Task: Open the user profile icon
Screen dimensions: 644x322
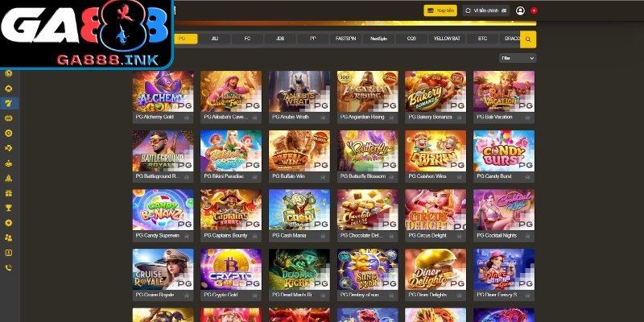Action: click(520, 10)
